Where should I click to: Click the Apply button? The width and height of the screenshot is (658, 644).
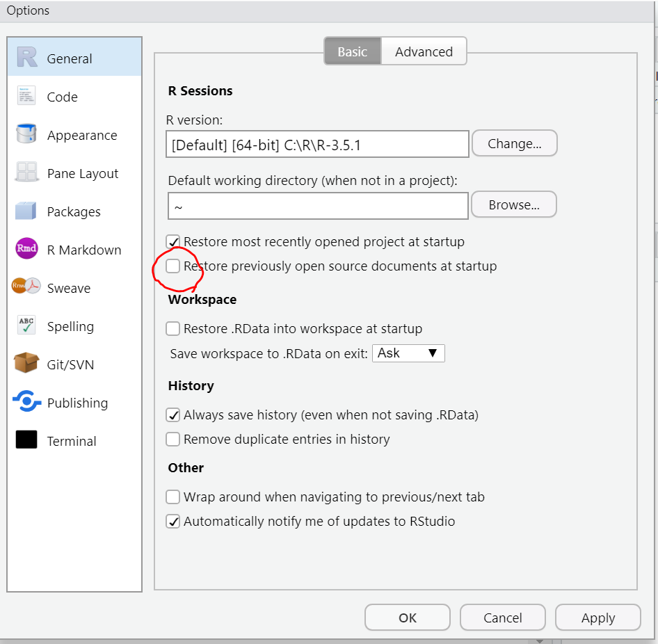[598, 618]
